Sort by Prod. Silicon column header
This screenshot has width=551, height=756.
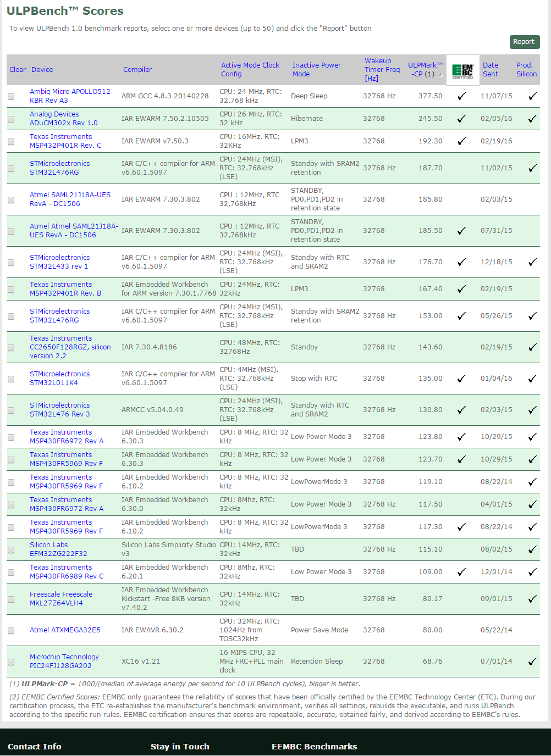526,70
